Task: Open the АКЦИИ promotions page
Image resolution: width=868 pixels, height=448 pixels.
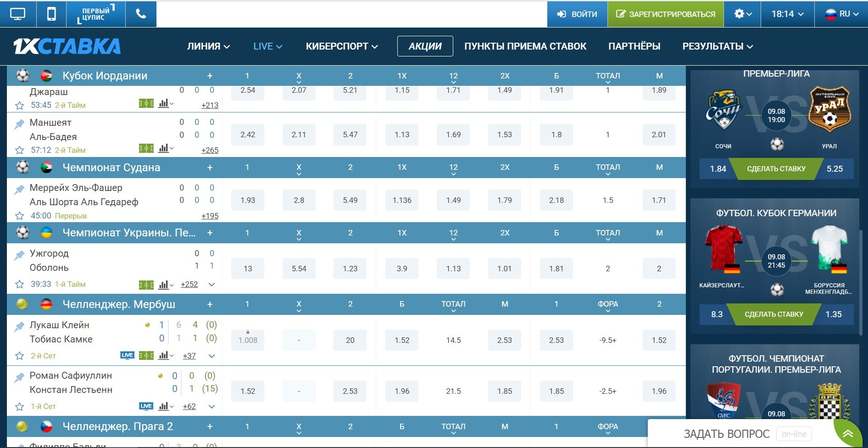Action: click(425, 46)
